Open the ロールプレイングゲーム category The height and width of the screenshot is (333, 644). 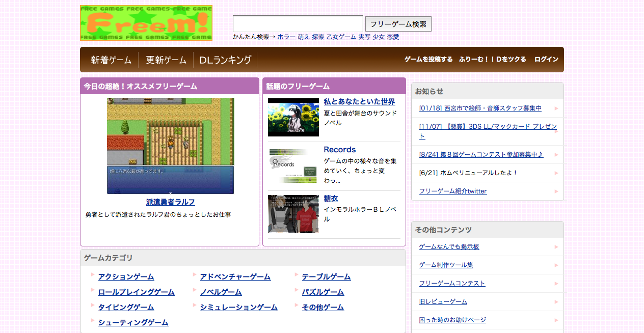click(x=137, y=292)
